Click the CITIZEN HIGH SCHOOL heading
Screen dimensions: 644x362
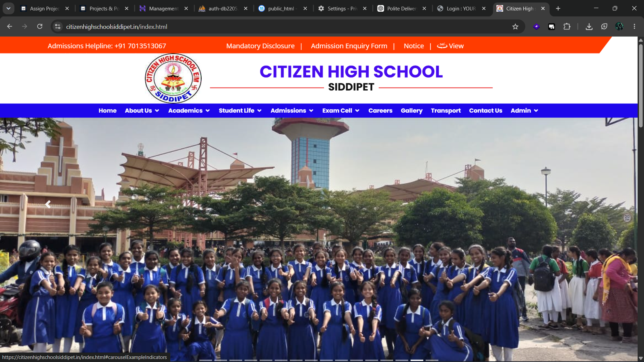351,72
